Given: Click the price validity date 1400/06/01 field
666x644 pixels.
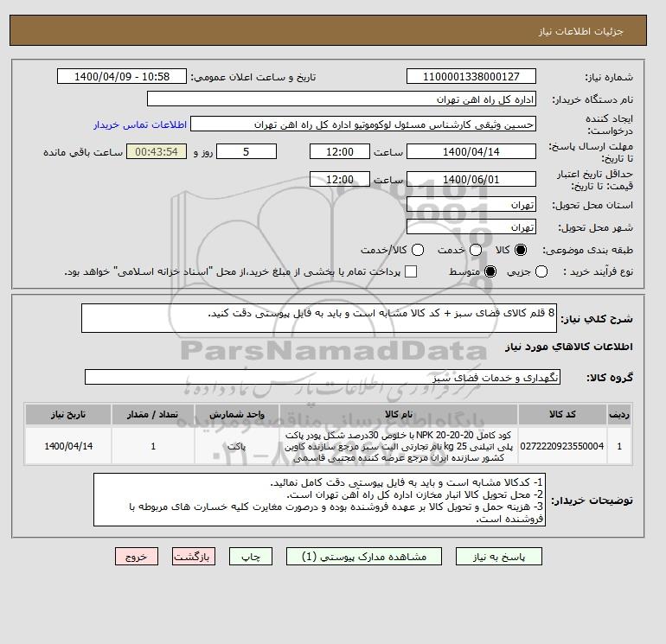Looking at the screenshot, I should (x=471, y=179).
